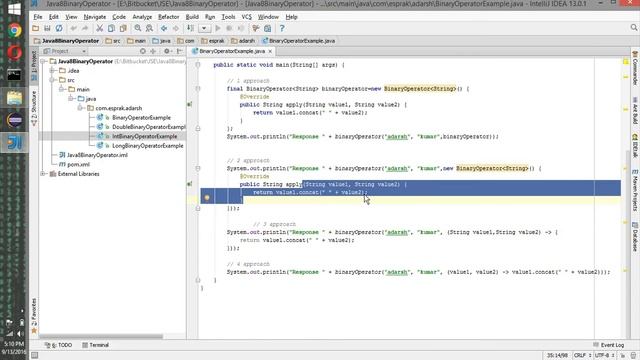Click the Help question mark icon
The height and width of the screenshot is (360, 640).
coord(282,29)
